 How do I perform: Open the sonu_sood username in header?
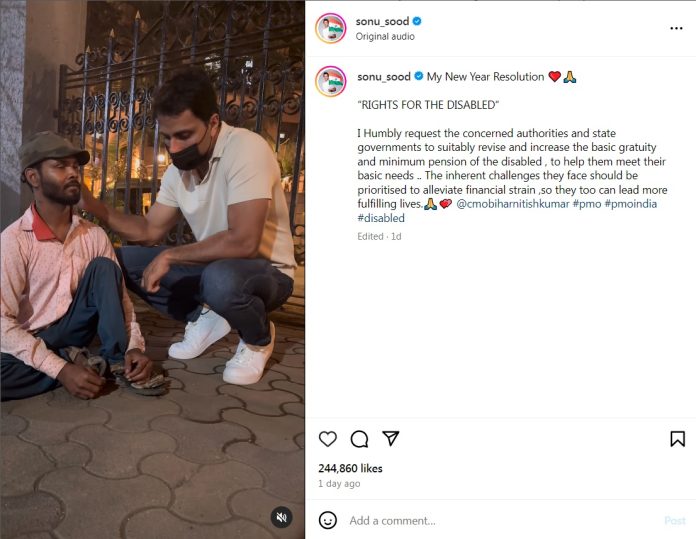382,21
